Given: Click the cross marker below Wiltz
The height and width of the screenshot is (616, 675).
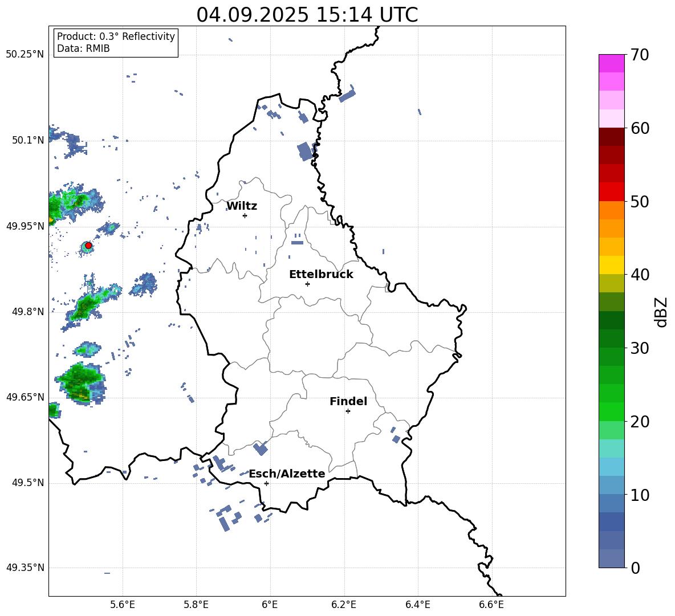Looking at the screenshot, I should (x=245, y=215).
